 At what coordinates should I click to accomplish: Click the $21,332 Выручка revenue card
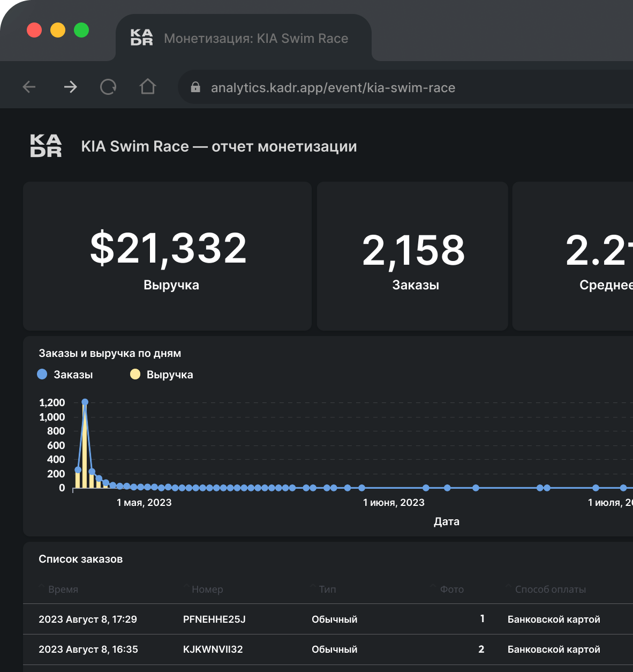167,256
